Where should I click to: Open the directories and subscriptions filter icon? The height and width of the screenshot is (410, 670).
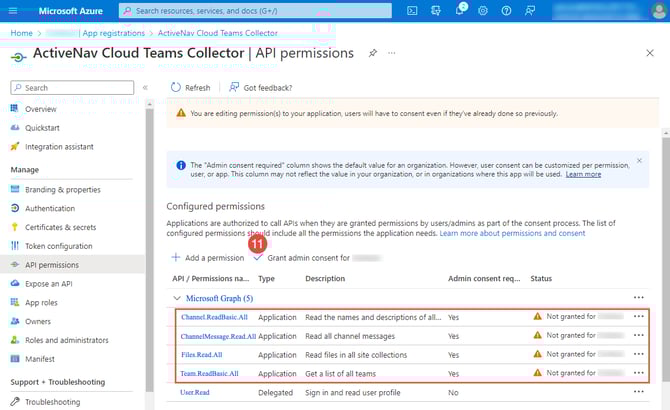coord(436,11)
